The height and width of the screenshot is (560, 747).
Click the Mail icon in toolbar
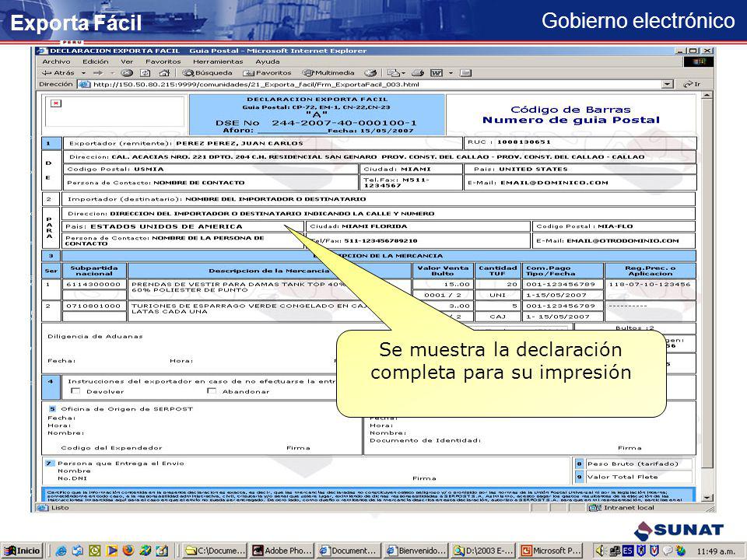click(394, 73)
